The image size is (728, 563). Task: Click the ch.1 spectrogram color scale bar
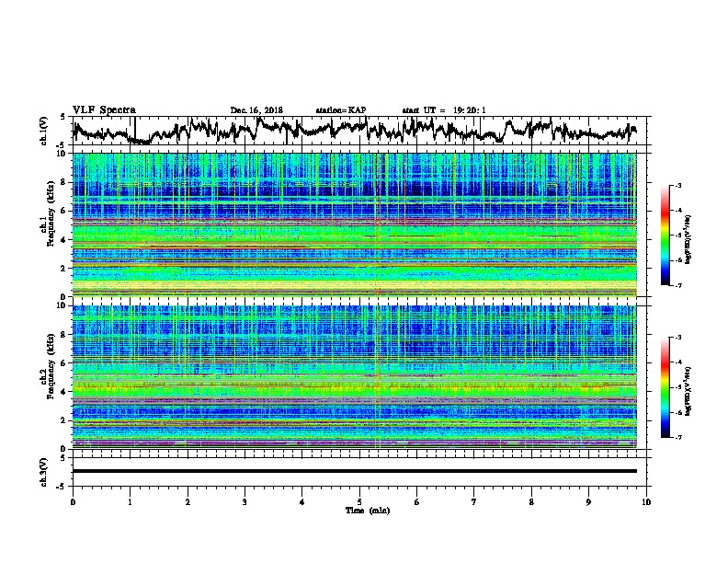665,236
